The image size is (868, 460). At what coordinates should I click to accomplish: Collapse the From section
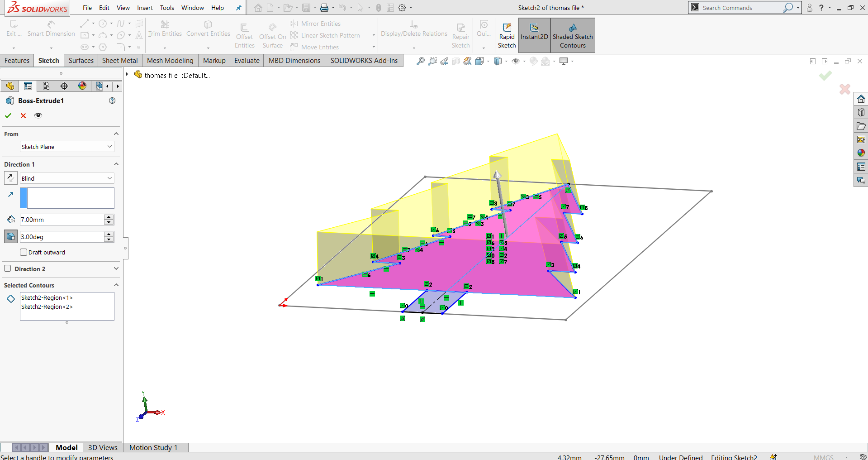coord(116,134)
